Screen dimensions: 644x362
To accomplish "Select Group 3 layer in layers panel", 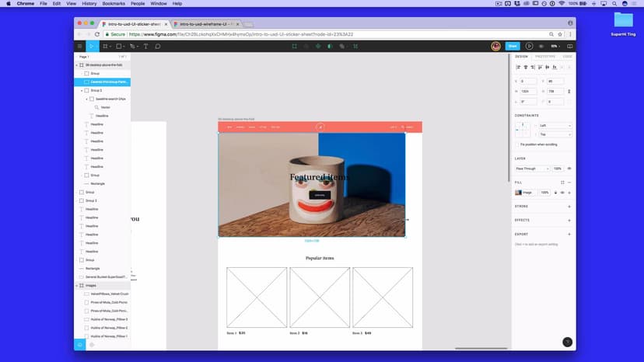I will (x=91, y=200).
